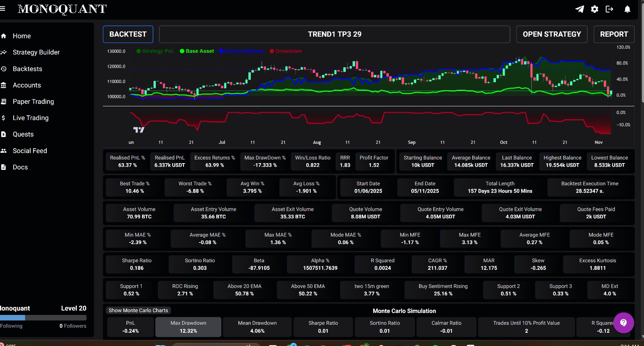Click the logout icon
Viewport: 644px width, 346px height.
click(609, 9)
